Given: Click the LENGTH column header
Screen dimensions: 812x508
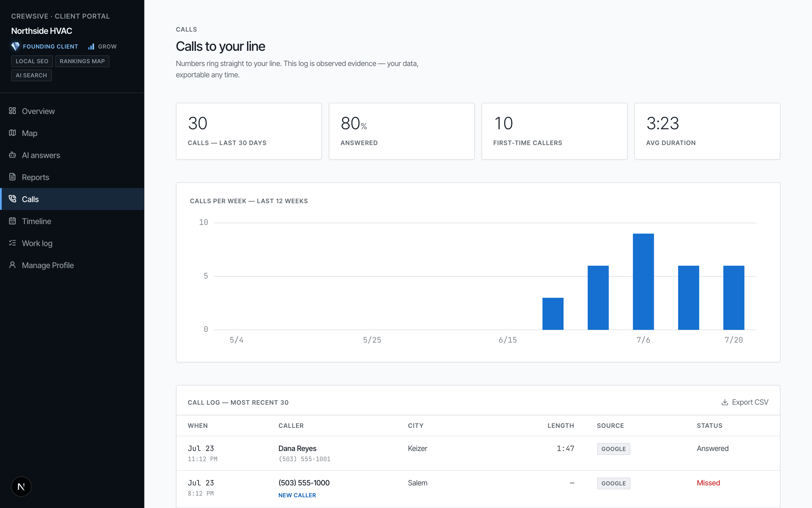Looking at the screenshot, I should (x=561, y=426).
